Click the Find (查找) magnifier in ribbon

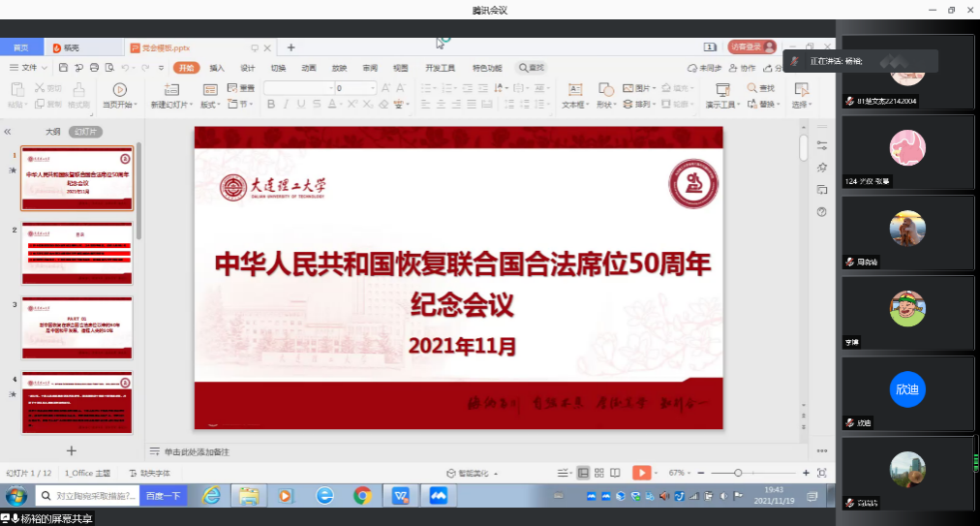point(751,88)
